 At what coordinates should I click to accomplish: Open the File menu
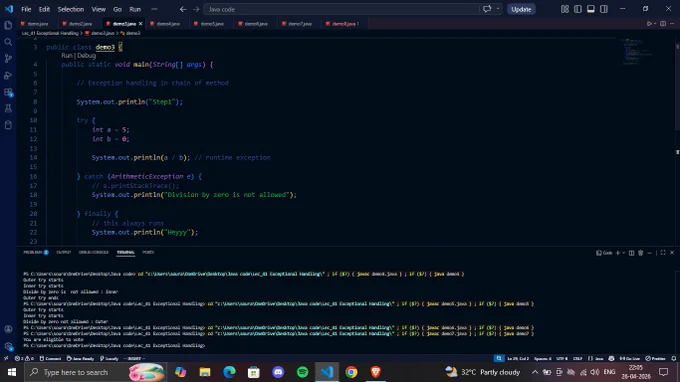(26, 9)
